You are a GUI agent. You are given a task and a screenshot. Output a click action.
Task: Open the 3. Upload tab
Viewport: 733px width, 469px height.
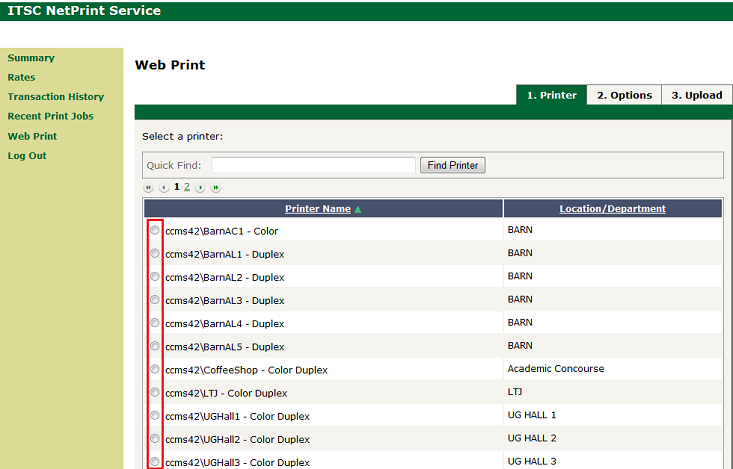[696, 95]
